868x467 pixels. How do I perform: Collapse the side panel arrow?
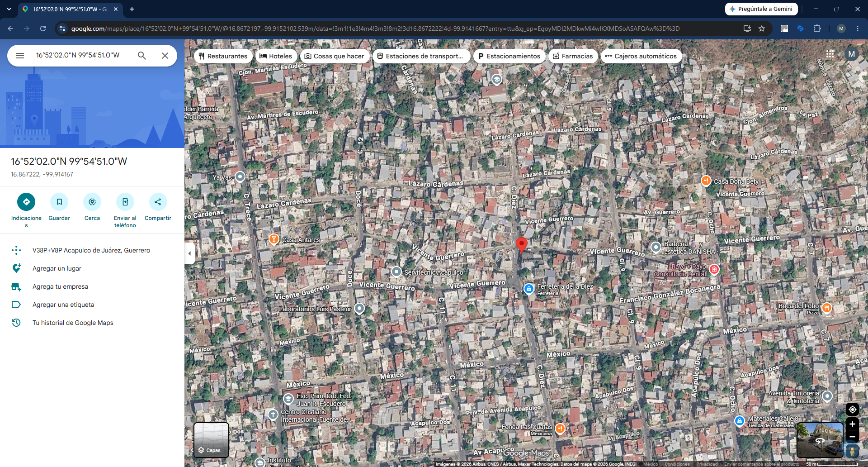[190, 253]
